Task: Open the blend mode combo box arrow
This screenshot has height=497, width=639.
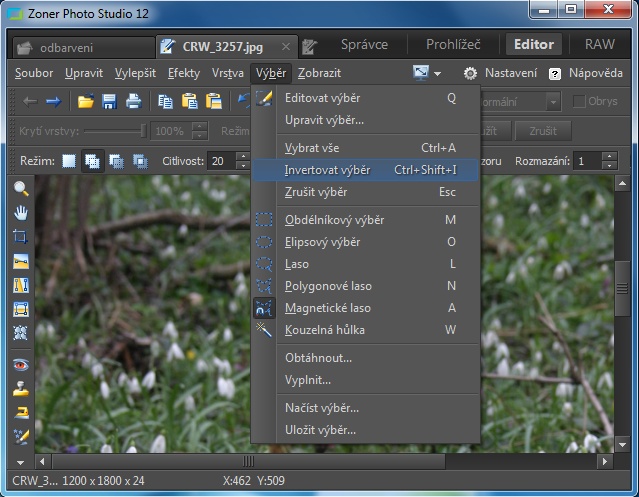Action: 553,101
